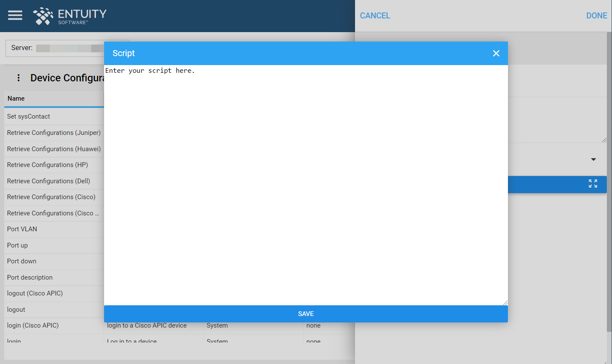The image size is (612, 364).
Task: Select the login (Cisco APIC) row
Action: point(54,325)
